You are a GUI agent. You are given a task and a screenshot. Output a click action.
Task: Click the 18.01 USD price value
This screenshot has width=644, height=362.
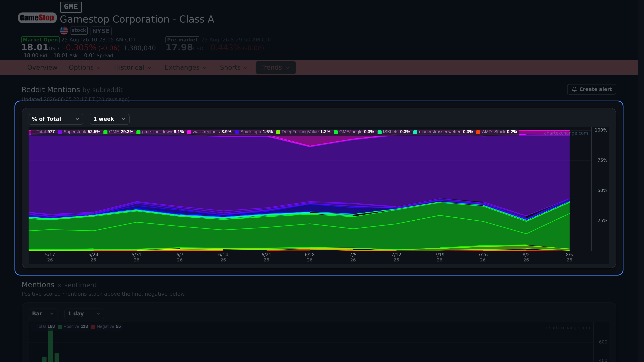pyautogui.click(x=40, y=47)
